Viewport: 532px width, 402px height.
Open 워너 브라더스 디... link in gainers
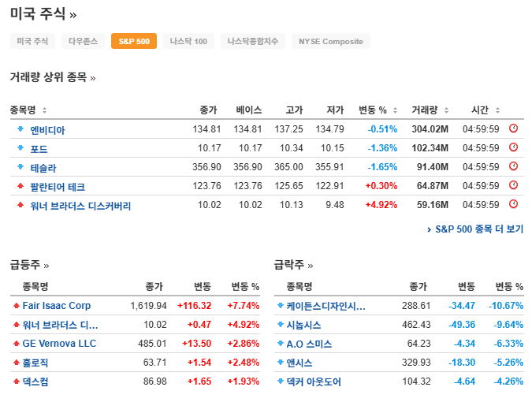[60, 325]
